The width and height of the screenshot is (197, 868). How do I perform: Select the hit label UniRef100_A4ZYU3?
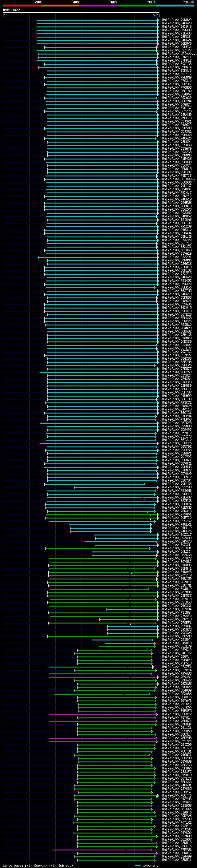[177, 799]
